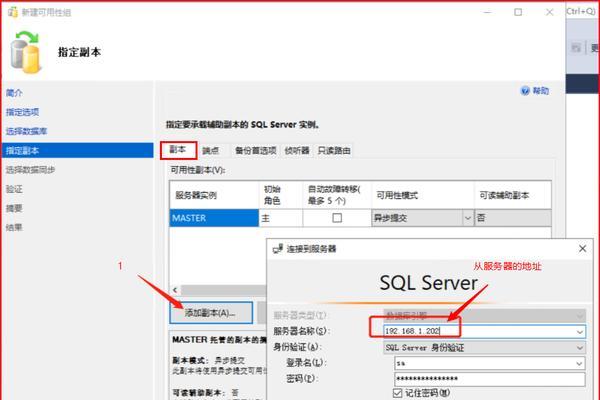This screenshot has width=600, height=400.
Task: Click the left arrow of horizontal scrollbar
Action: [175, 290]
